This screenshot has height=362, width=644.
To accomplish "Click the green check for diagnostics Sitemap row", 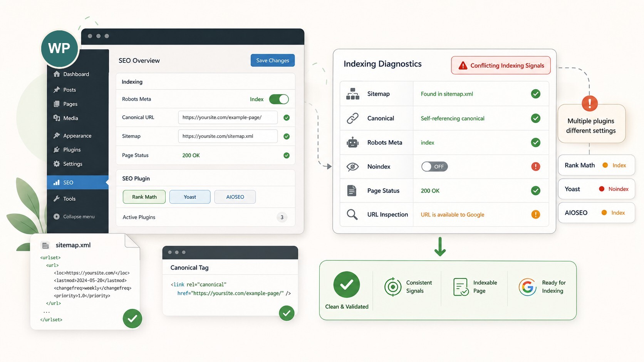I will (535, 94).
